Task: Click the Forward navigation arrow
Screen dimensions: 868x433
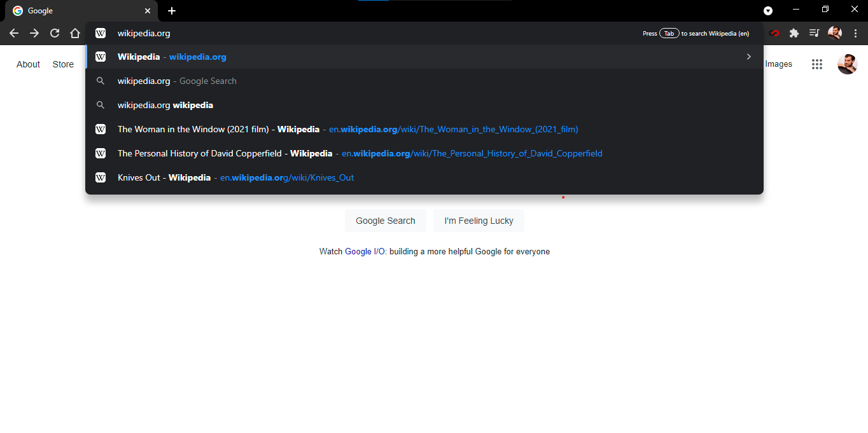Action: point(34,33)
